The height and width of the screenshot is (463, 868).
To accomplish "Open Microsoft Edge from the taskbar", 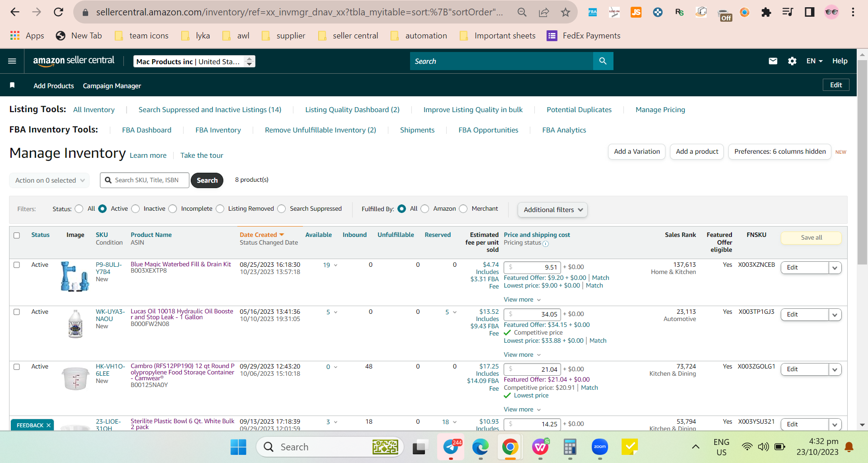I will 481,447.
